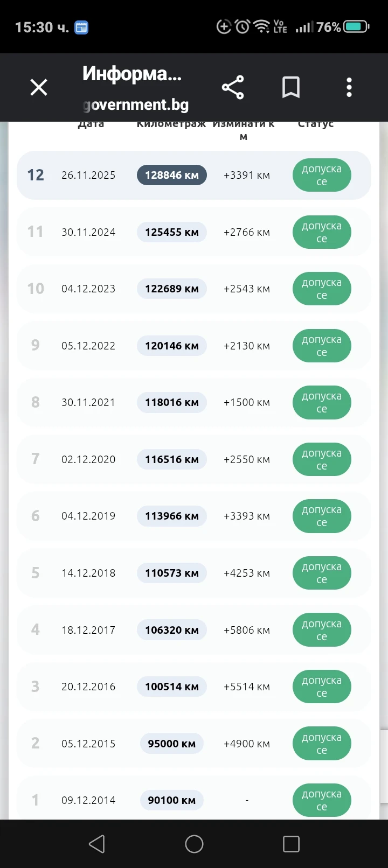Screen dimensions: 388x868
Task: Open the three-dot overflow menu
Action: (349, 87)
